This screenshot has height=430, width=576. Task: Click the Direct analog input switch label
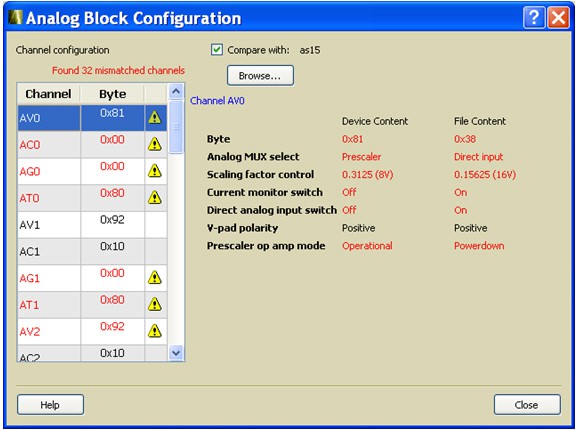tap(272, 210)
